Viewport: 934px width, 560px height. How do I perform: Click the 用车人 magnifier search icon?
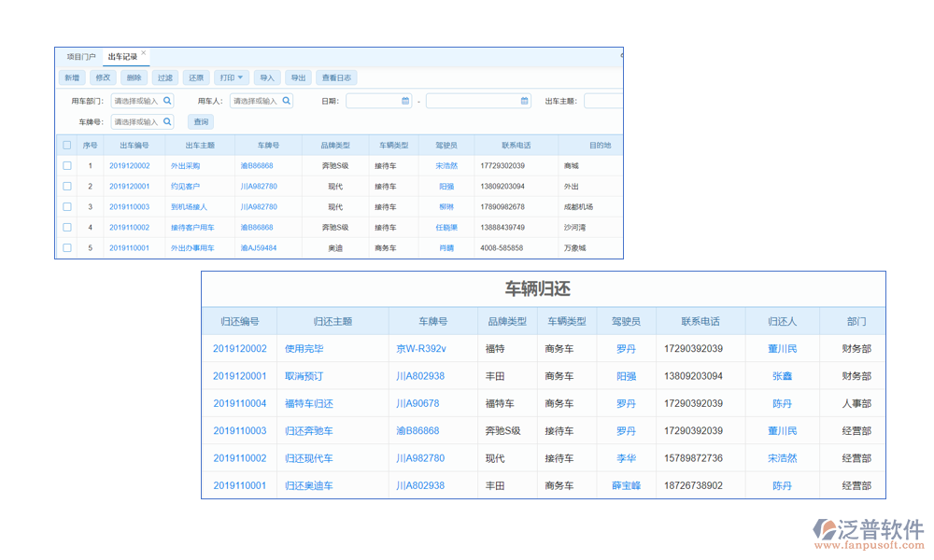click(x=285, y=101)
